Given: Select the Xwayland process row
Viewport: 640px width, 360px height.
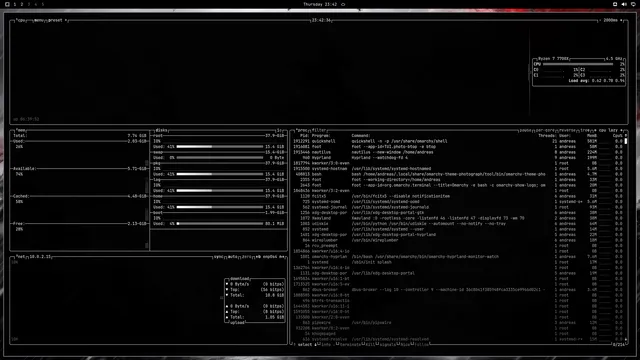Looking at the screenshot, I should (458, 218).
